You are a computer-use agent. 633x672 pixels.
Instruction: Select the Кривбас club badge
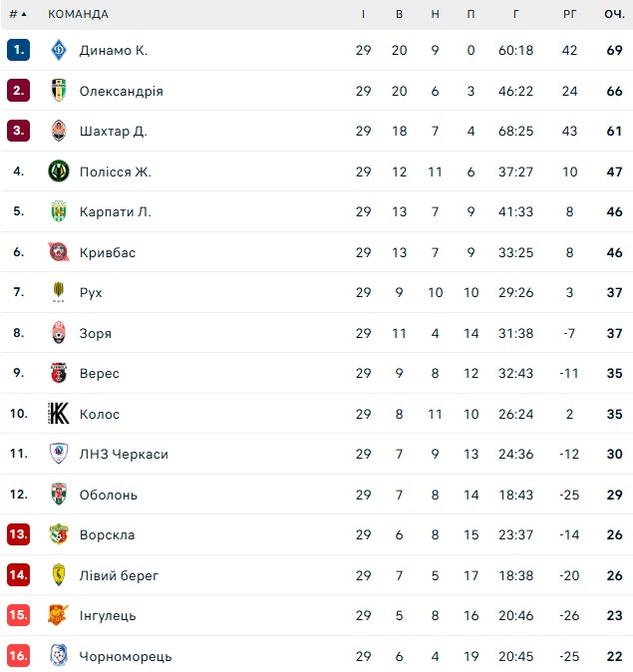tap(59, 252)
